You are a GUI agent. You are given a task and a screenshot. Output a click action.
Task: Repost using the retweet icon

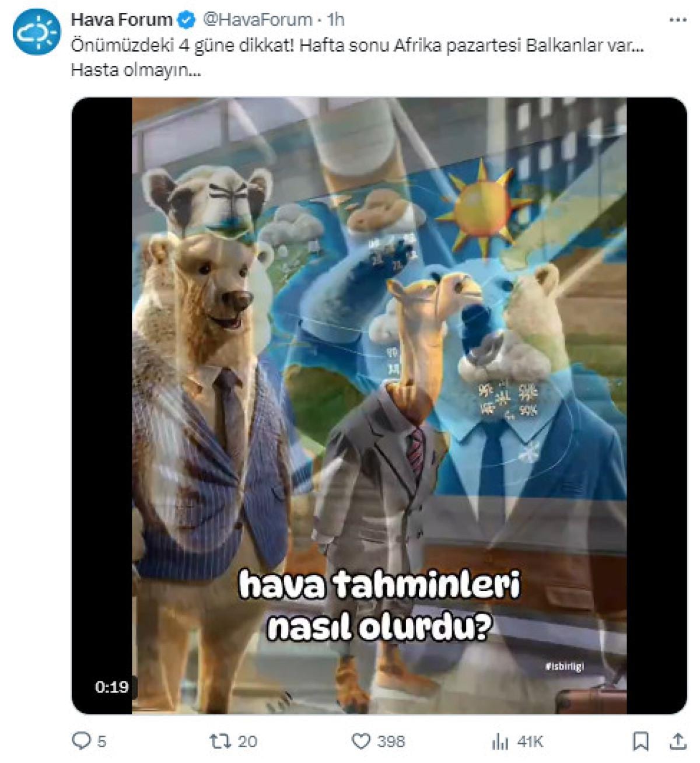pyautogui.click(x=219, y=741)
